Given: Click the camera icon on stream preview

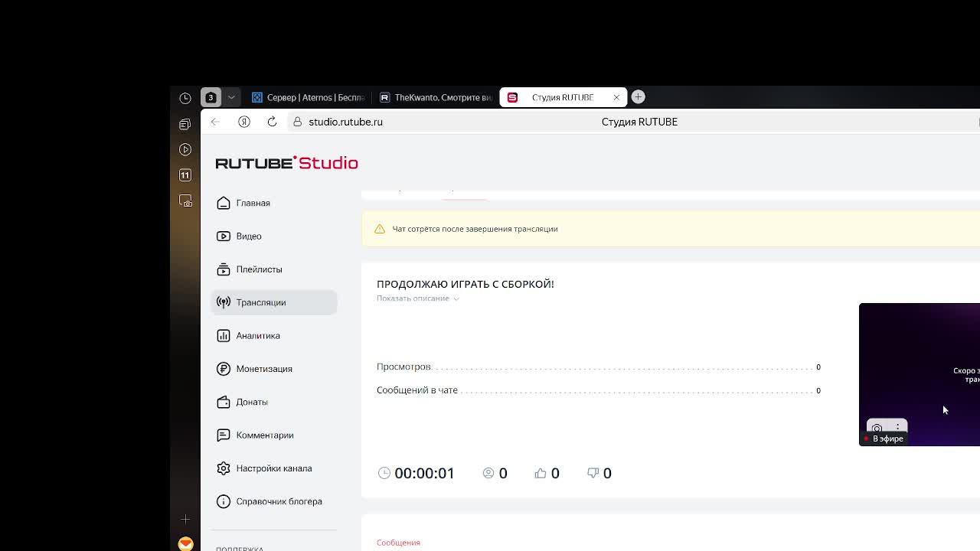Looking at the screenshot, I should click(877, 428).
